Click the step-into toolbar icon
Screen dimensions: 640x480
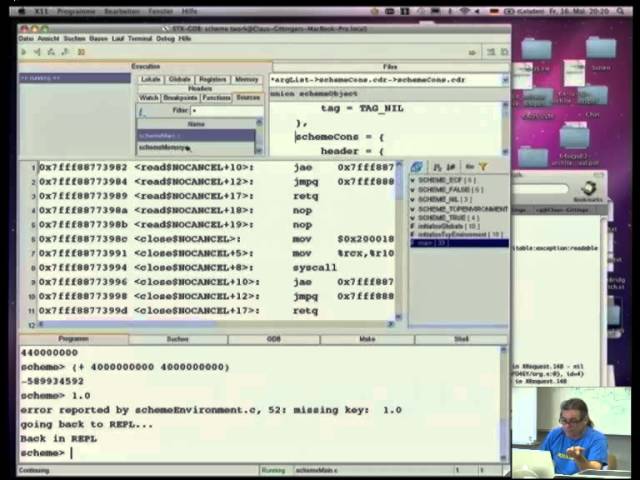(51, 52)
